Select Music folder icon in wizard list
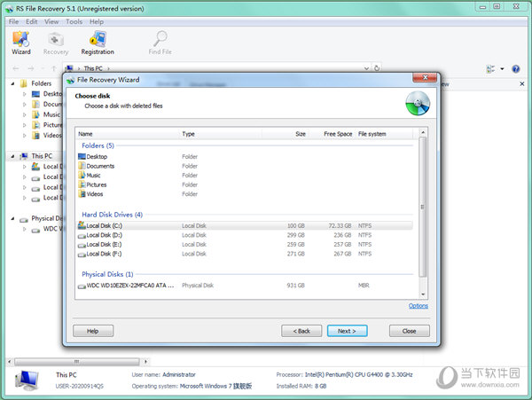532x400 pixels. 82,175
